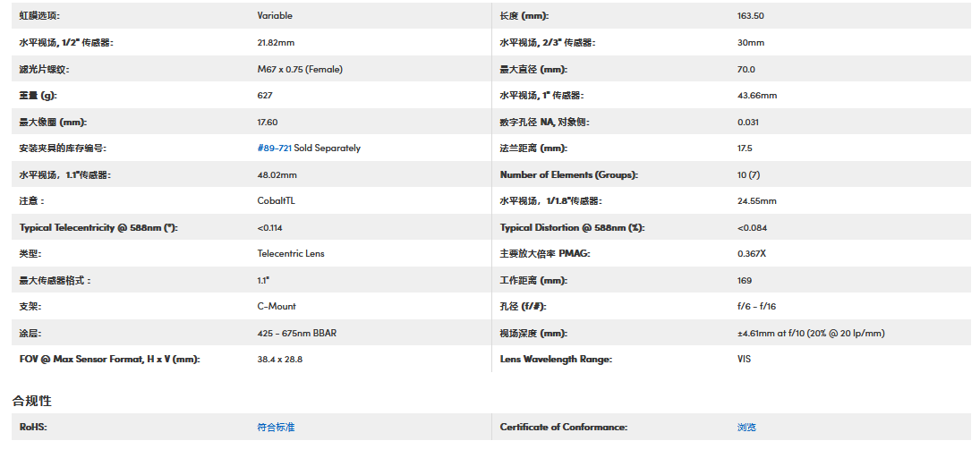This screenshot has height=458, width=980.
Task: Click the ±4.61mm depth of field value
Action: click(x=806, y=334)
